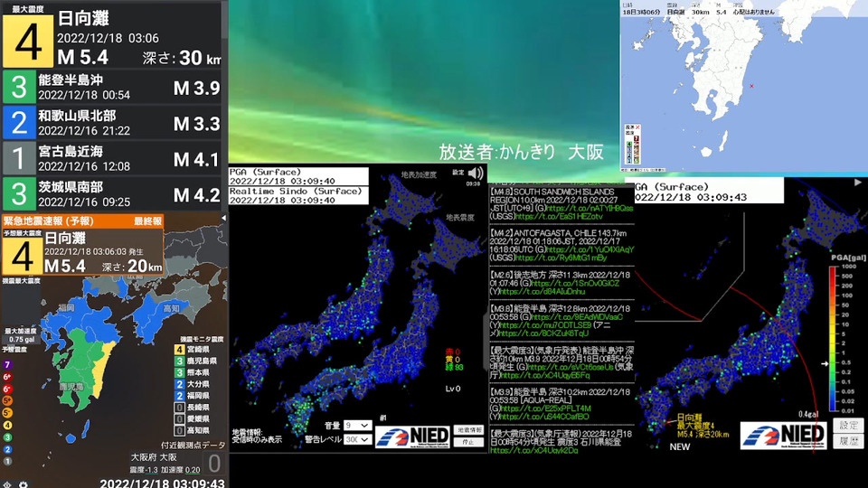Image resolution: width=868 pixels, height=488 pixels.
Task: Click the 大阪府 大阪 station label
Action: tap(154, 457)
